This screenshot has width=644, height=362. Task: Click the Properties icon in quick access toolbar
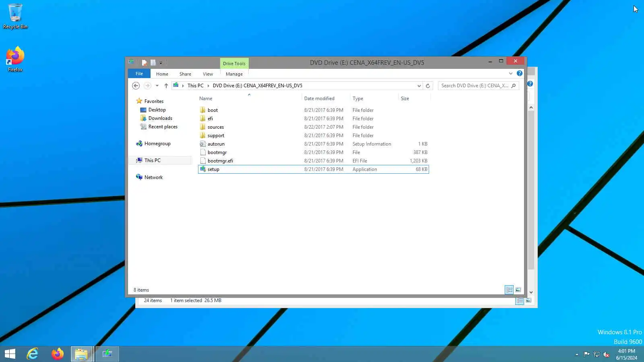(x=144, y=63)
